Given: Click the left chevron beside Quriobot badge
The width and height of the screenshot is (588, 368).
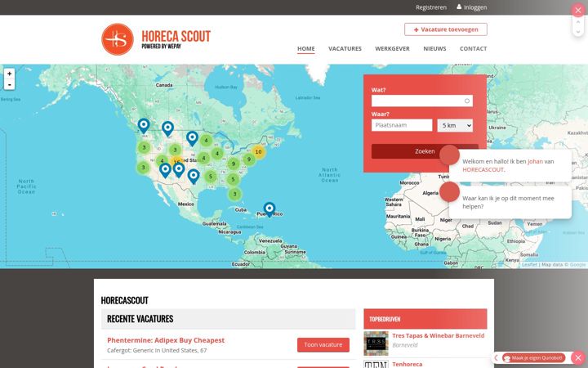Looking at the screenshot, I should (497, 358).
